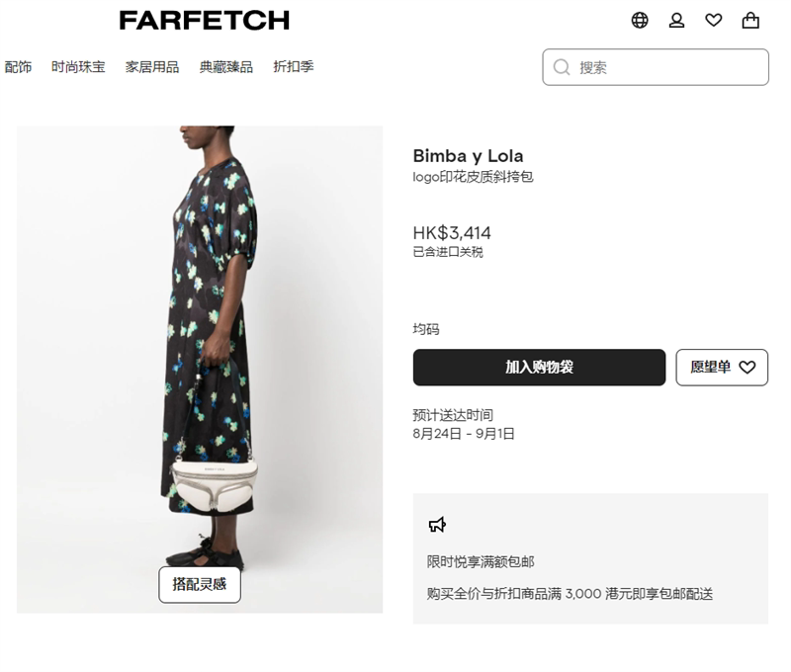
Task: Click the megaphone promotion icon
Action: [x=437, y=525]
